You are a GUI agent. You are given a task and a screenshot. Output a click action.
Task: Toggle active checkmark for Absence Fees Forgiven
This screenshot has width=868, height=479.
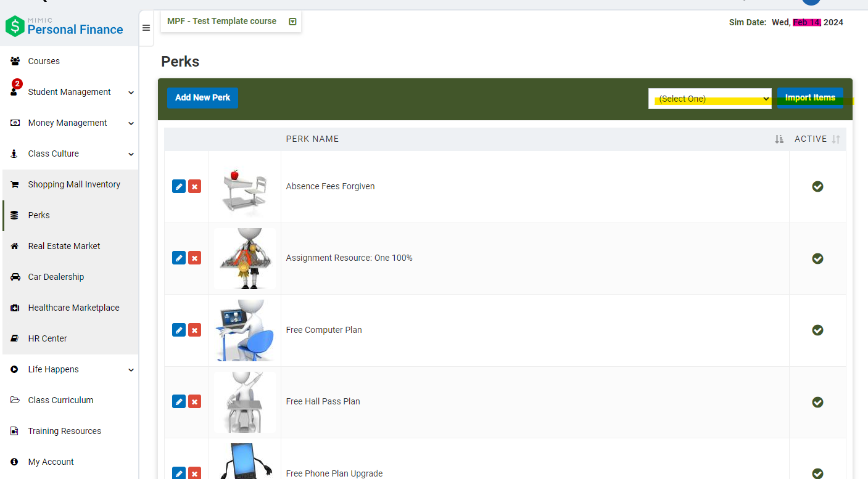click(x=817, y=187)
